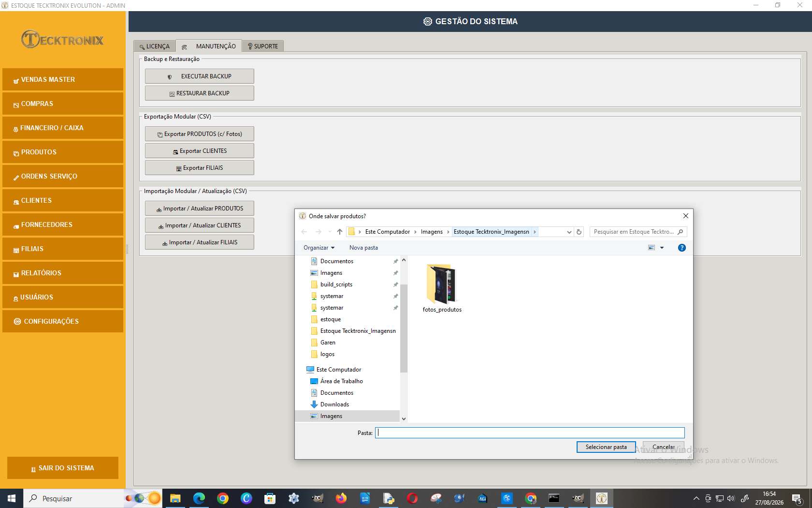Image resolution: width=812 pixels, height=508 pixels.
Task: Expand the address bar history dropdown
Action: (569, 232)
